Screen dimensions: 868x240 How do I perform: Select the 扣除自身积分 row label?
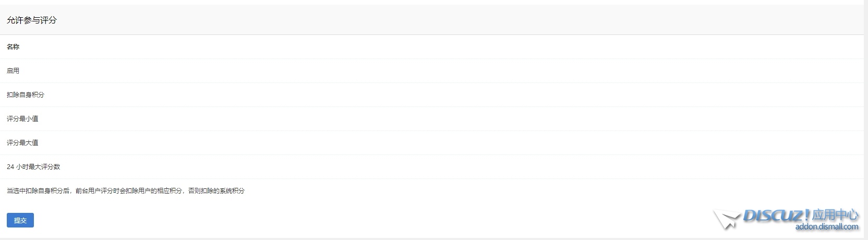(26, 95)
